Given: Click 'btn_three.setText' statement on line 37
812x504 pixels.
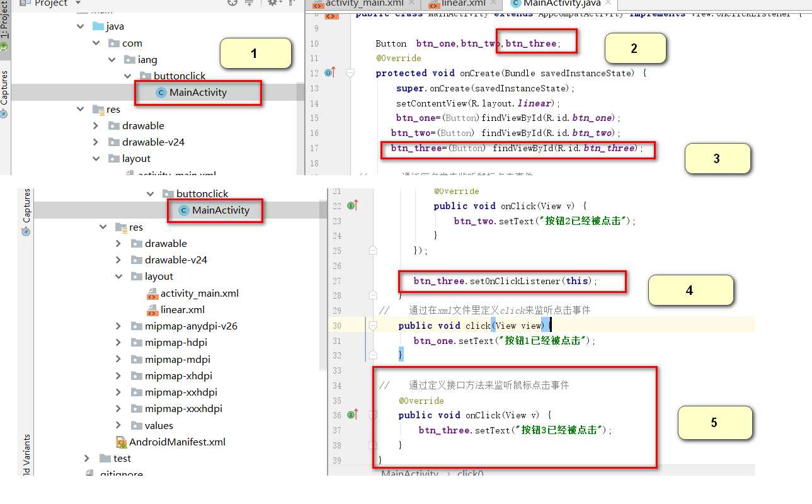Looking at the screenshot, I should click(516, 430).
